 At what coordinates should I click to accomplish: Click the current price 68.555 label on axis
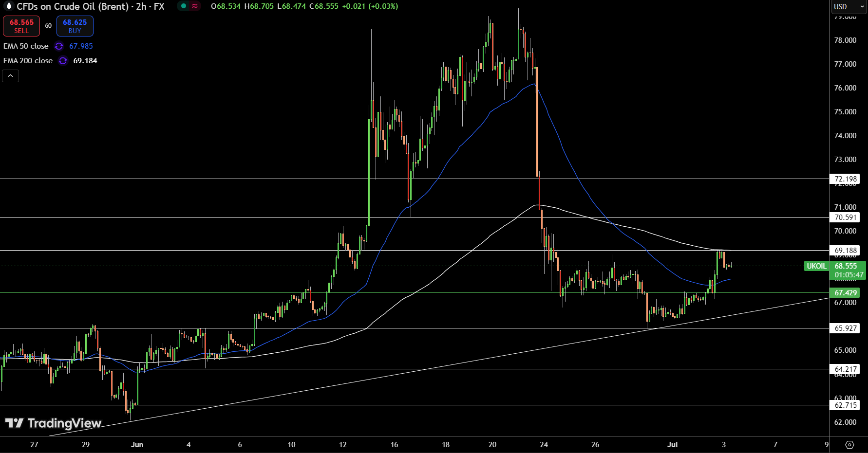[846, 266]
